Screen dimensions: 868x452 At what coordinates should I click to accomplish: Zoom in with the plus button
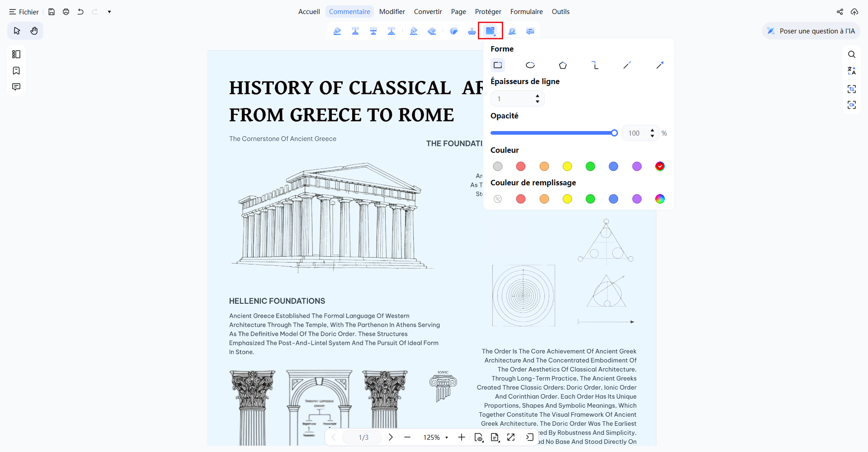[461, 437]
